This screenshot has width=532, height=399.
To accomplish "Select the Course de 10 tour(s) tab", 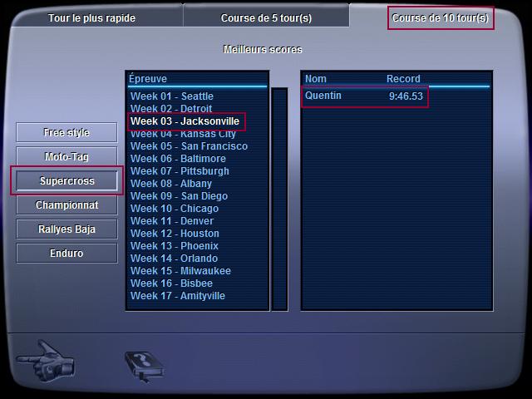I will coord(441,18).
